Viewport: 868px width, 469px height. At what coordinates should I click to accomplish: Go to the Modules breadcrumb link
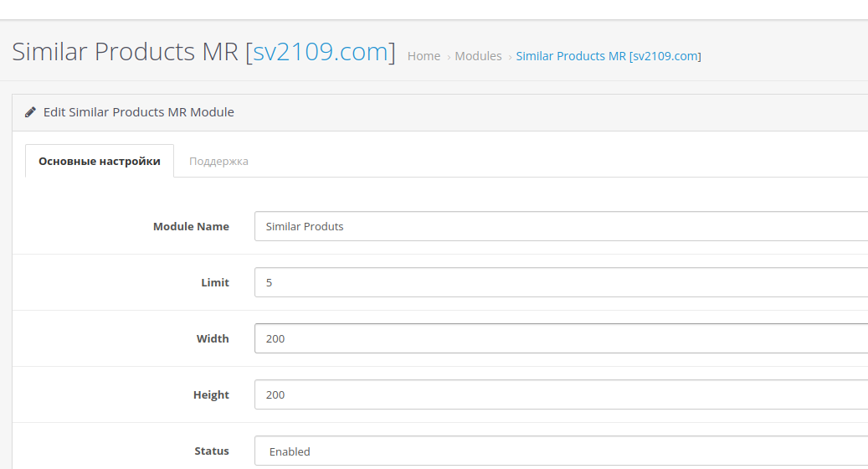coord(478,56)
